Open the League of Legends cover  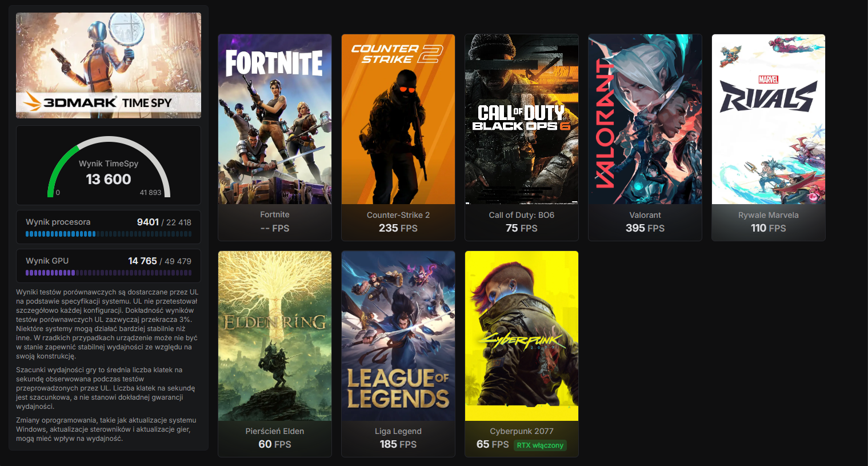click(x=398, y=336)
